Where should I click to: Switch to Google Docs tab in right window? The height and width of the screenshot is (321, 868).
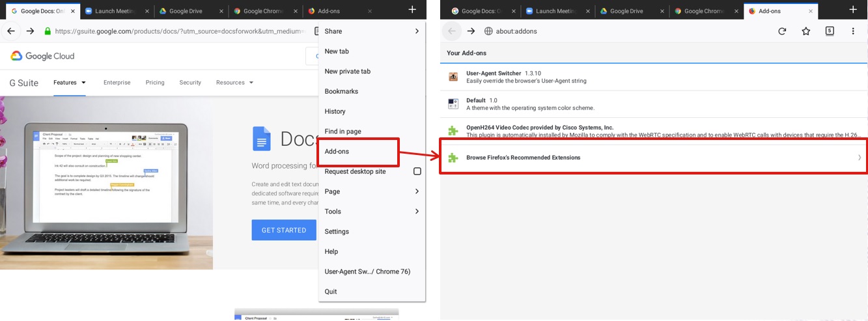(483, 11)
